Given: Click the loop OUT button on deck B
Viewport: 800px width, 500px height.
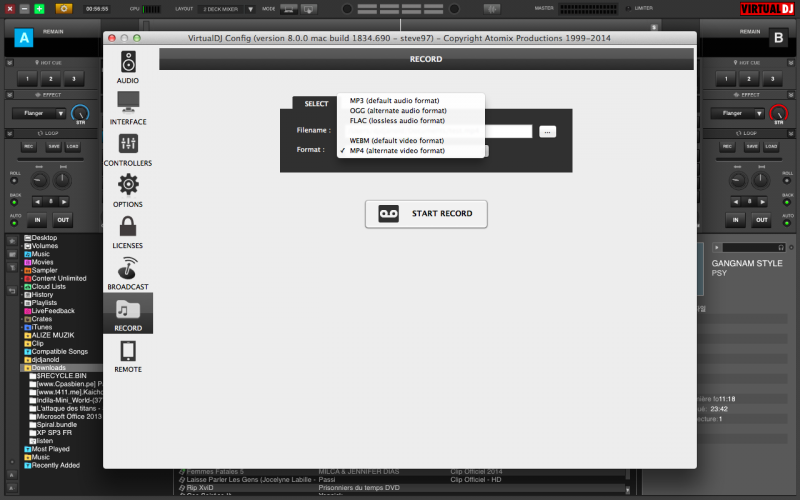Looking at the screenshot, I should coord(762,220).
